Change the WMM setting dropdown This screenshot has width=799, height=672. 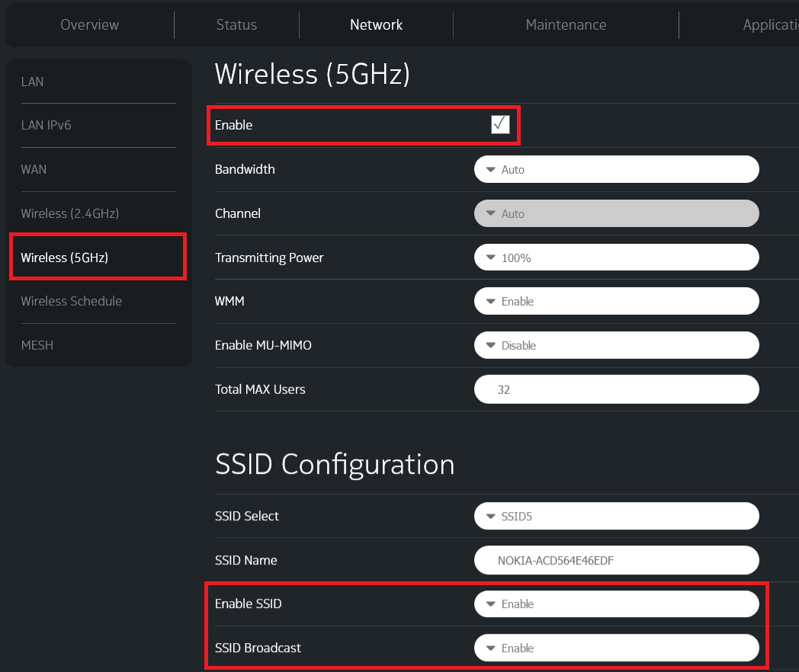click(x=616, y=301)
